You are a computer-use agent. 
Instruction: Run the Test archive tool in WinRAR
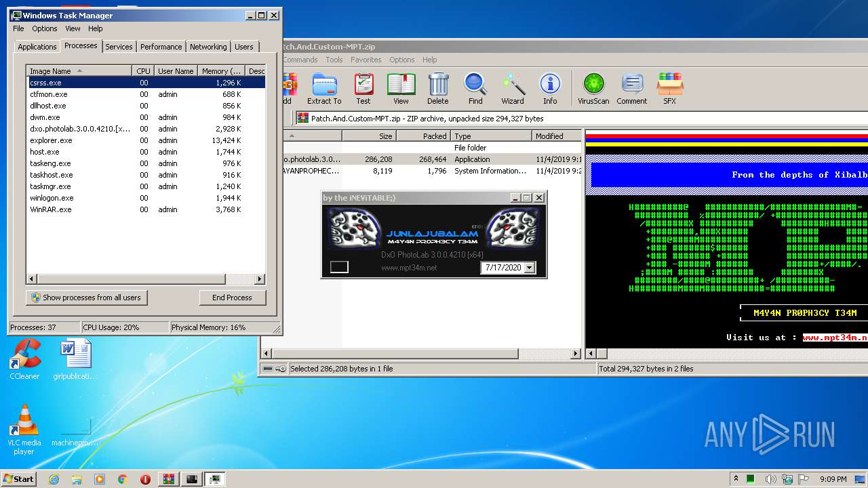(363, 89)
